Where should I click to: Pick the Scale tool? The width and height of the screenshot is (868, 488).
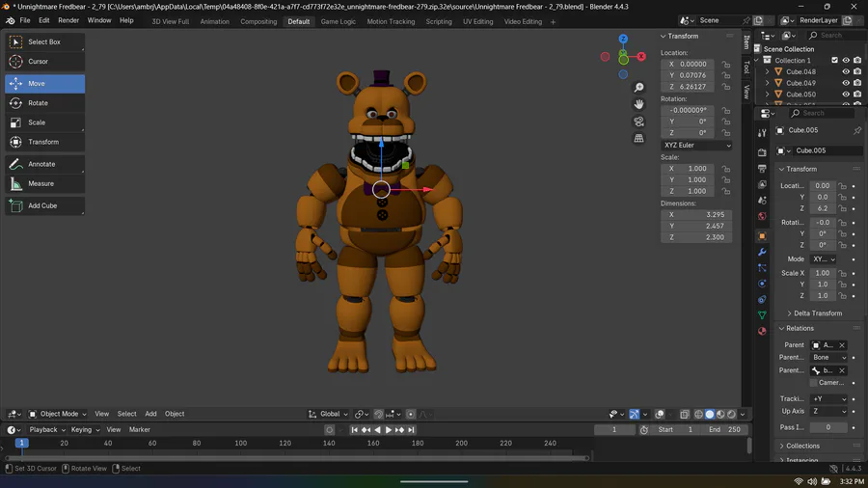tap(44, 122)
